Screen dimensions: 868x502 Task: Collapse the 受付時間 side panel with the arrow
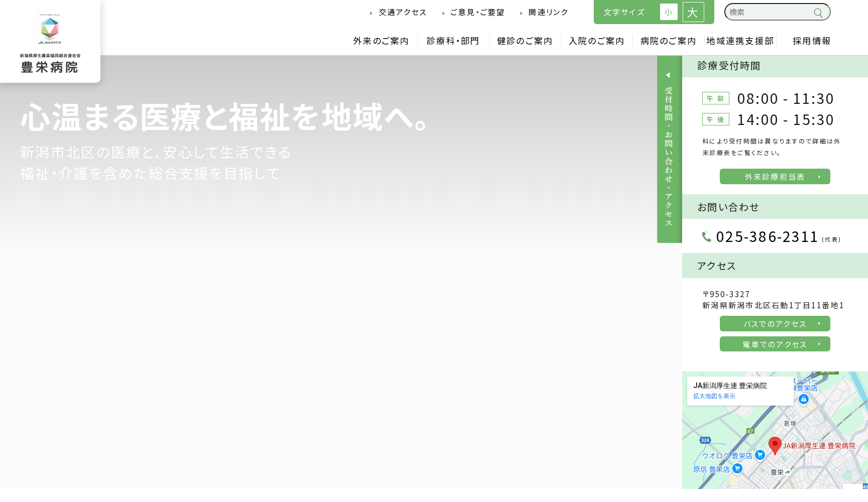(669, 75)
